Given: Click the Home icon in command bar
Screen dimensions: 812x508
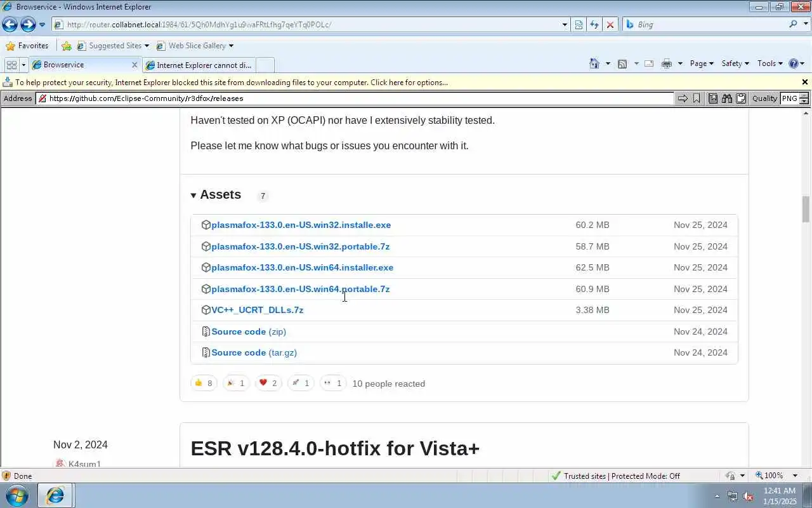Looking at the screenshot, I should click(x=594, y=63).
